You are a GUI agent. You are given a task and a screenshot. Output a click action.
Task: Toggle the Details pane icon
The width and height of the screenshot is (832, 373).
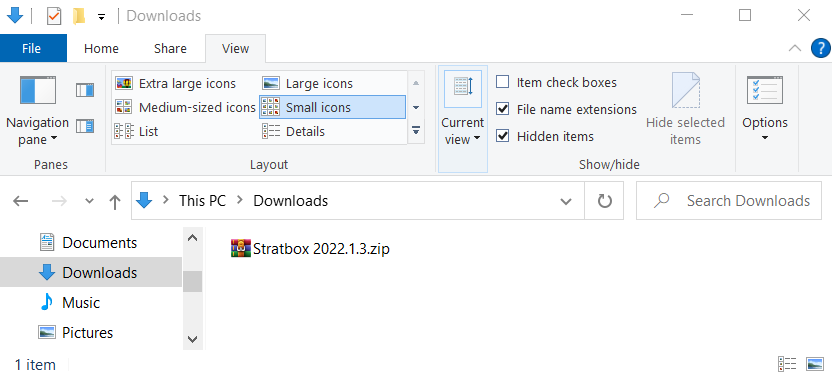tap(85, 126)
